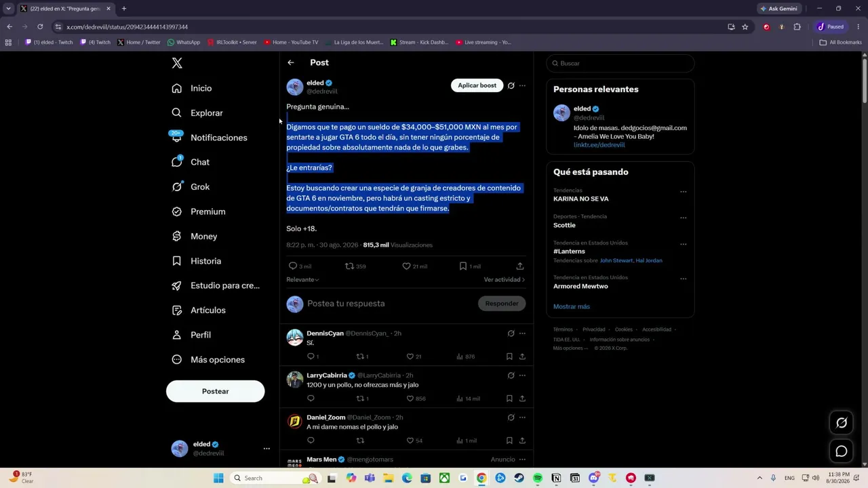Viewport: 868px width, 488px height.
Task: Open more options on DennisCyan's reply
Action: (x=522, y=333)
